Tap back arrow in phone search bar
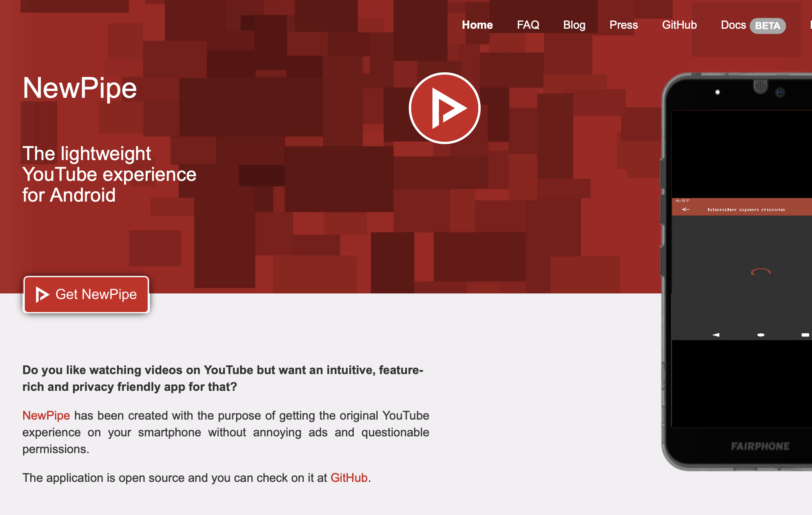This screenshot has height=515, width=812. coord(686,209)
